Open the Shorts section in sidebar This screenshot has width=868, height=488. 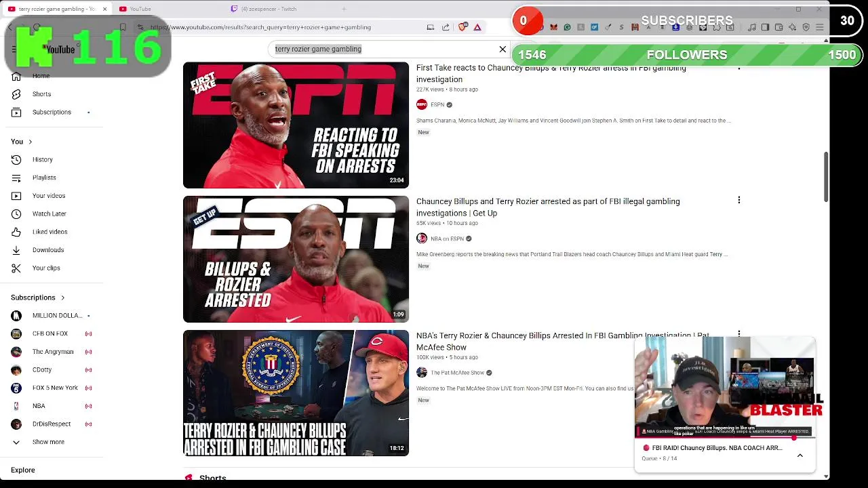pos(41,94)
